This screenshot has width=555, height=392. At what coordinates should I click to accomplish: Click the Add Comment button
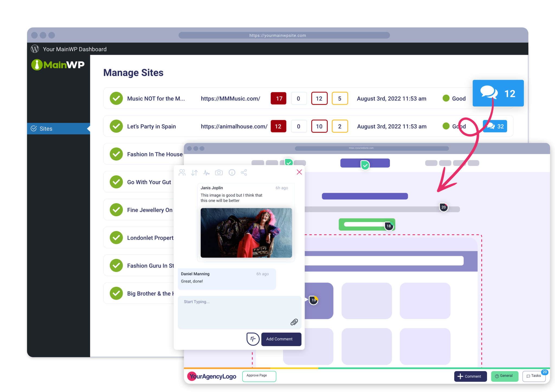pos(281,339)
